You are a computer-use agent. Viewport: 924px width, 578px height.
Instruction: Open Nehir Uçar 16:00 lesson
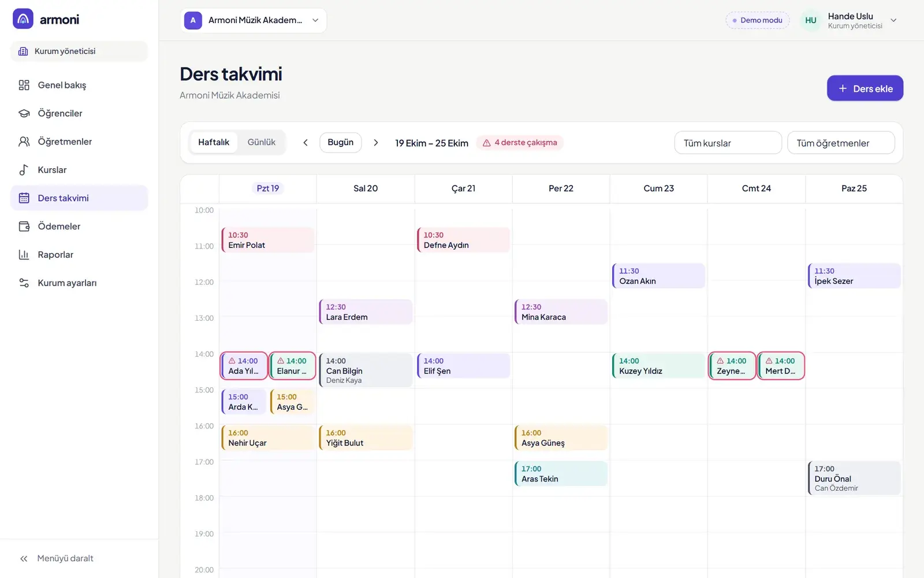(268, 438)
